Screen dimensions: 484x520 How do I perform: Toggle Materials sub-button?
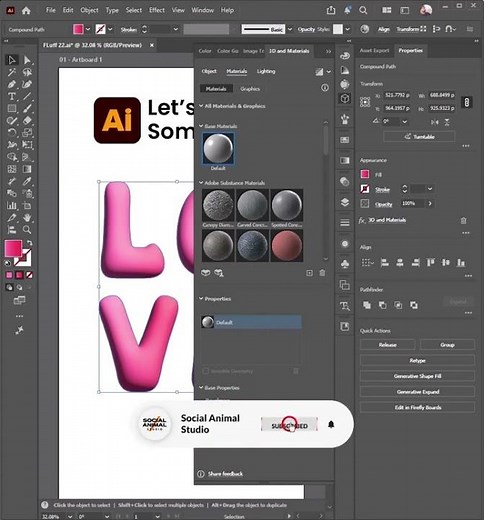[x=216, y=89]
